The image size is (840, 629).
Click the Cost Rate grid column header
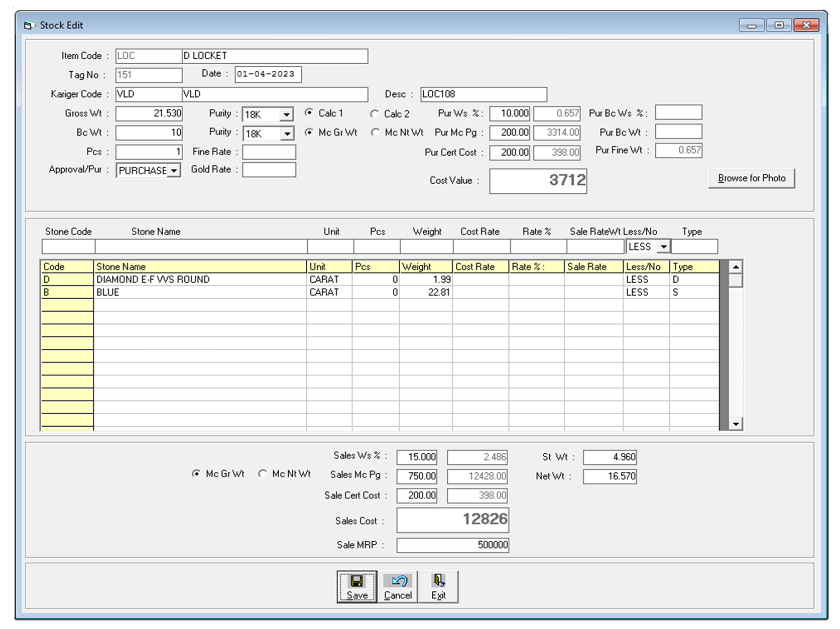click(x=481, y=267)
